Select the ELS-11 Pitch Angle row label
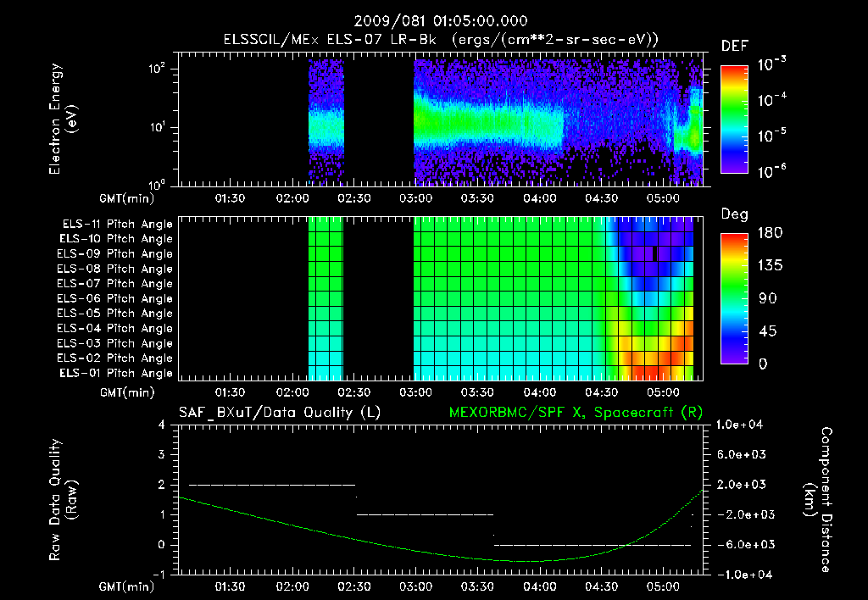Viewport: 868px width, 600px height. point(117,225)
